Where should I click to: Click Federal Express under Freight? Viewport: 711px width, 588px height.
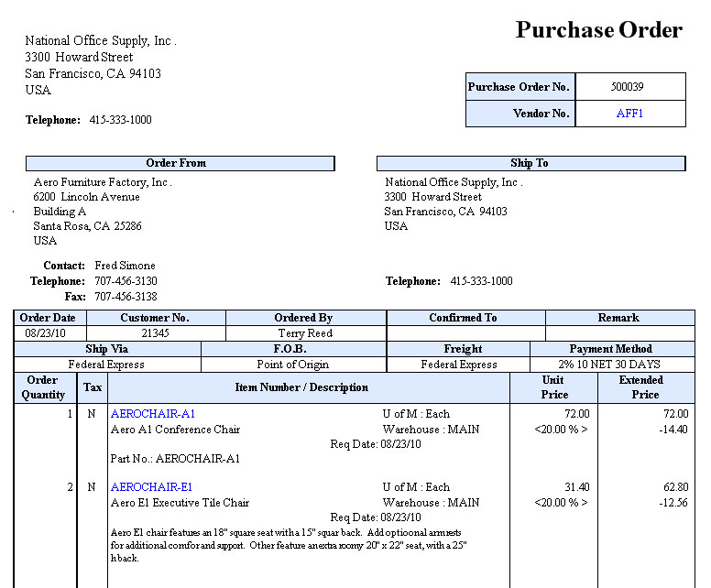click(459, 365)
